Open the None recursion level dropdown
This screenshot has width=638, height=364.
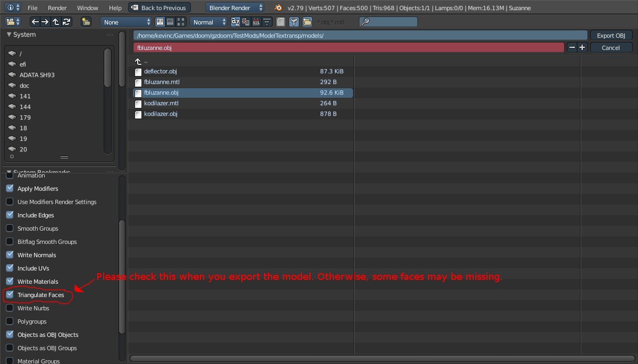click(126, 22)
